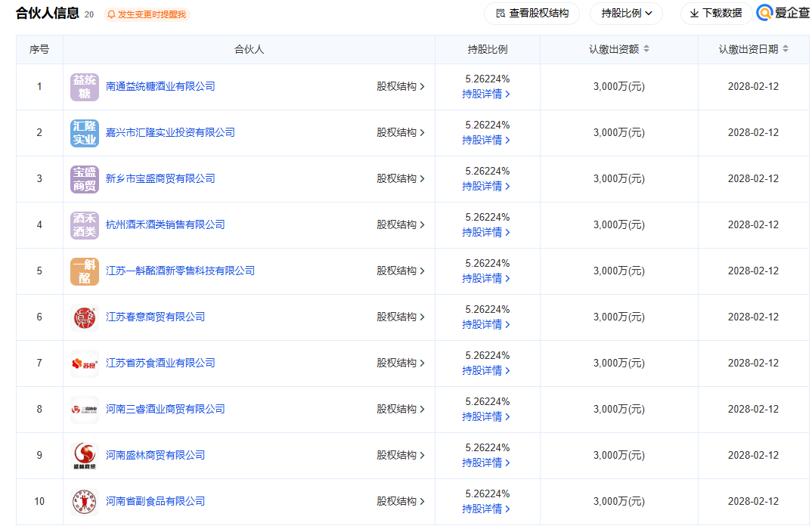Expand 股权结构 for 河南三睿酒业商贸

click(x=401, y=409)
